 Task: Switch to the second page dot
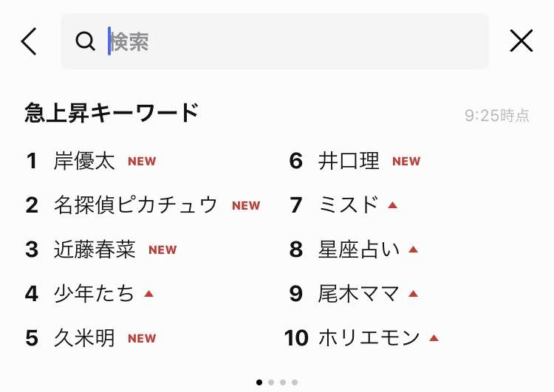coord(271,382)
